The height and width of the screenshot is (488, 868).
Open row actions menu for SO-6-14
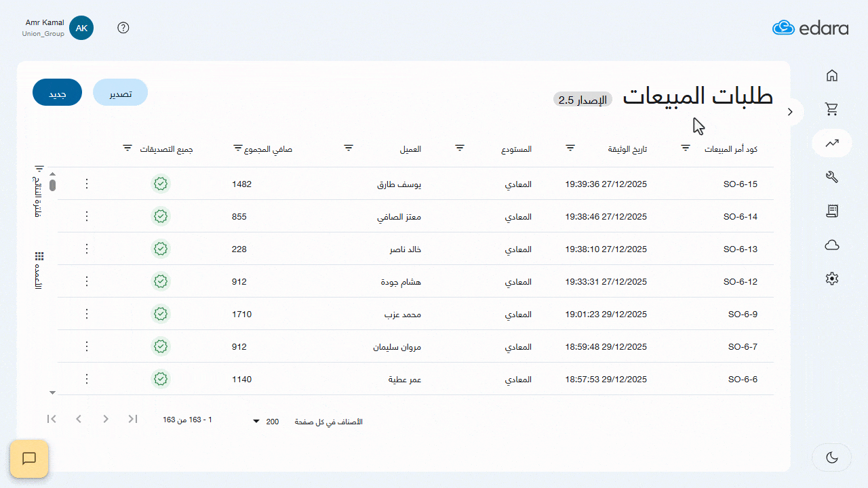pyautogui.click(x=86, y=216)
